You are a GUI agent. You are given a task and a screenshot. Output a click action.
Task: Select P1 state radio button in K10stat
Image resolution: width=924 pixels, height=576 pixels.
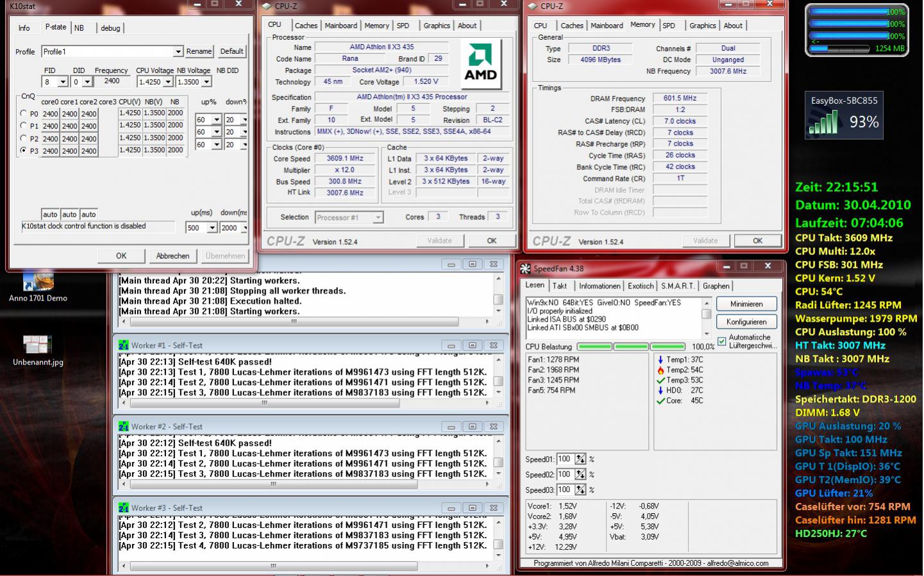(24, 126)
